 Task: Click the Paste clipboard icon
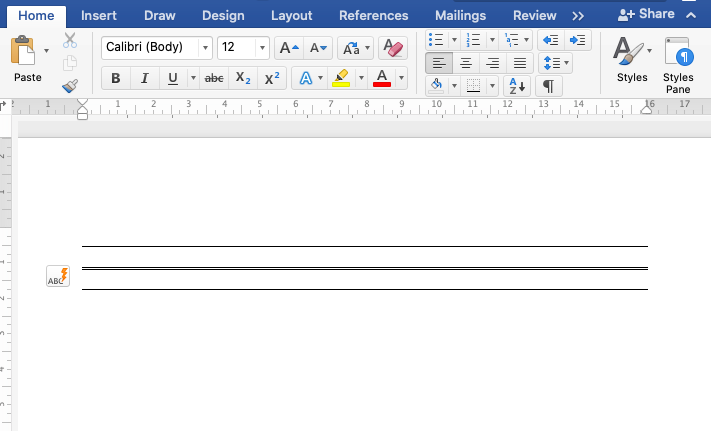pos(23,51)
